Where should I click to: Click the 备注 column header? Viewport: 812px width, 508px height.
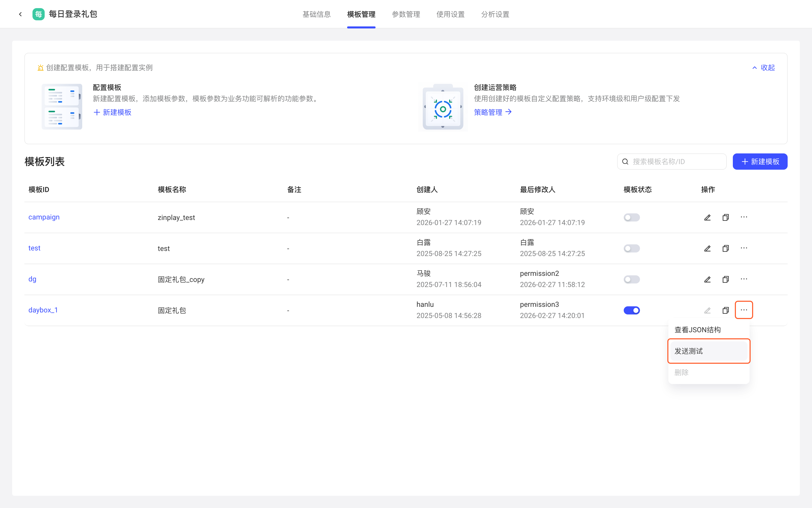[294, 189]
